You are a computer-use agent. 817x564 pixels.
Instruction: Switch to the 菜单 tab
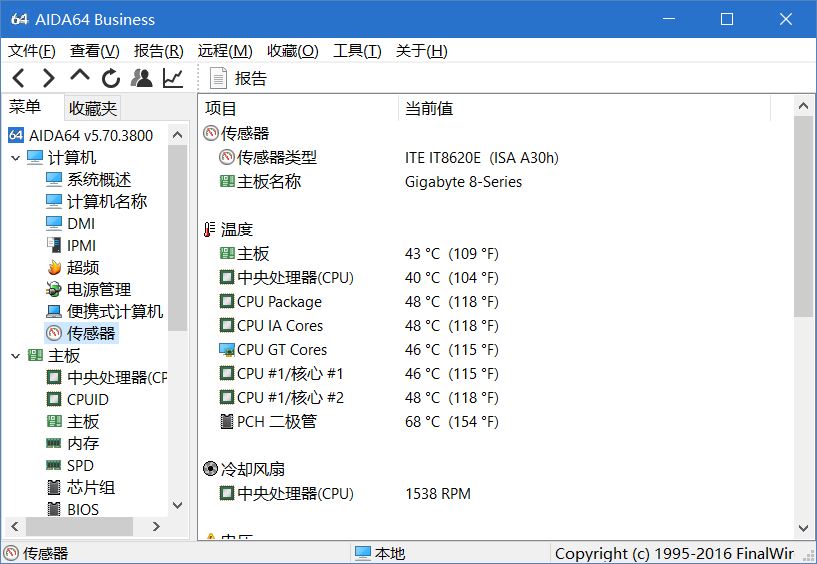coord(24,107)
